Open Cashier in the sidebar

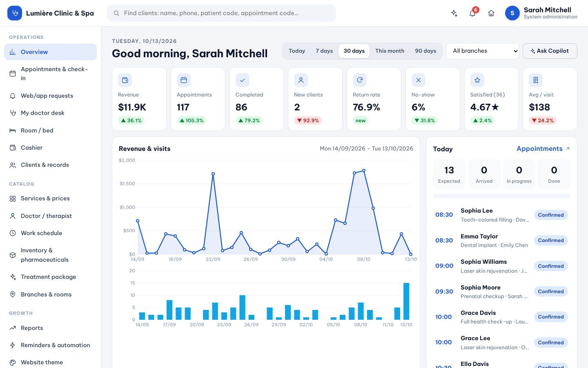click(x=50, y=148)
